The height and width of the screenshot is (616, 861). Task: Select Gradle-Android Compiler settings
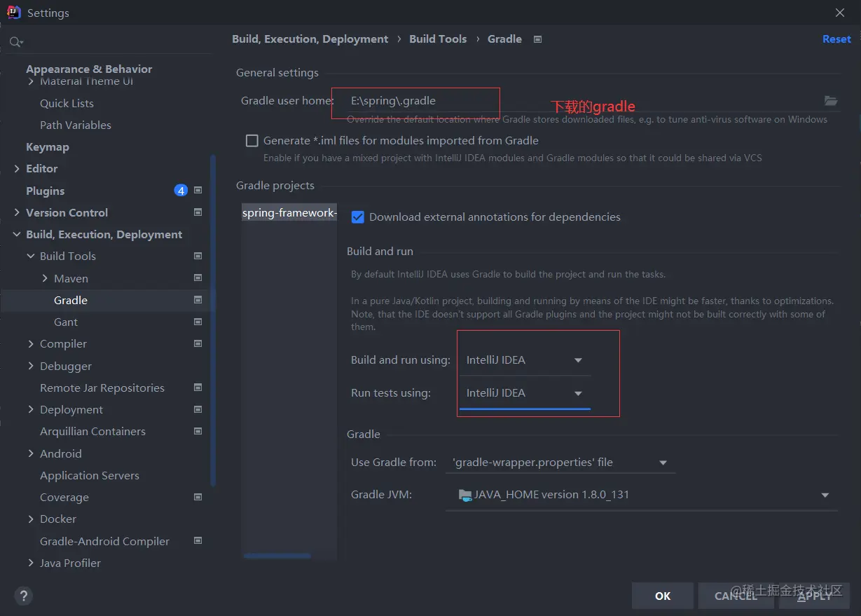104,541
